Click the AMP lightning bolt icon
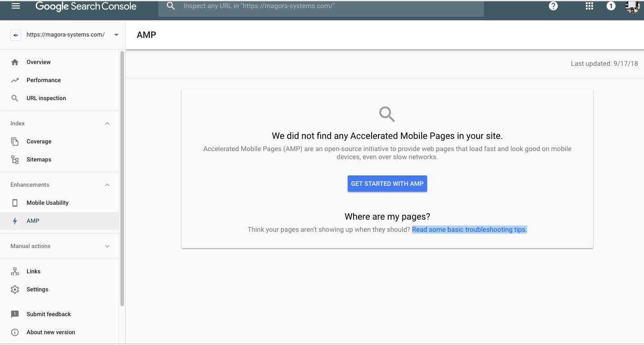The image size is (644, 345). [15, 221]
